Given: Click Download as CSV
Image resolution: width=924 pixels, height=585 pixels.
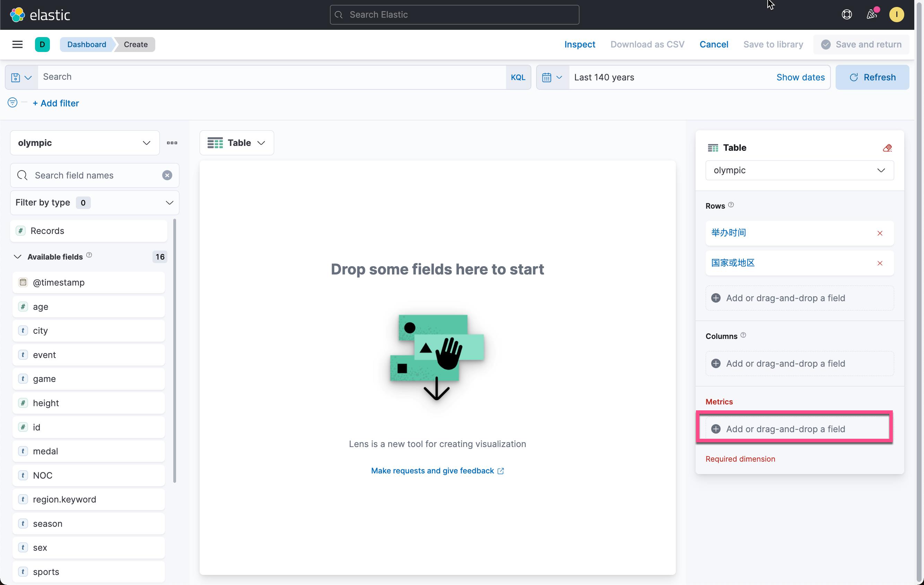Looking at the screenshot, I should [x=647, y=44].
